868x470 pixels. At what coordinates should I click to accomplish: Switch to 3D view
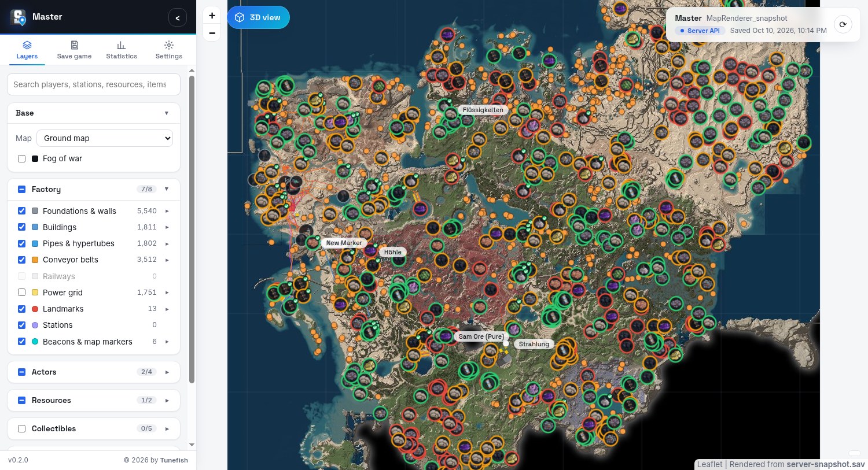pyautogui.click(x=258, y=17)
